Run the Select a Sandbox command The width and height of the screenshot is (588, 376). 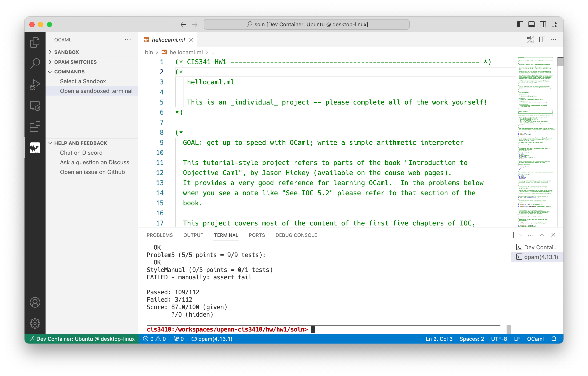click(x=83, y=81)
